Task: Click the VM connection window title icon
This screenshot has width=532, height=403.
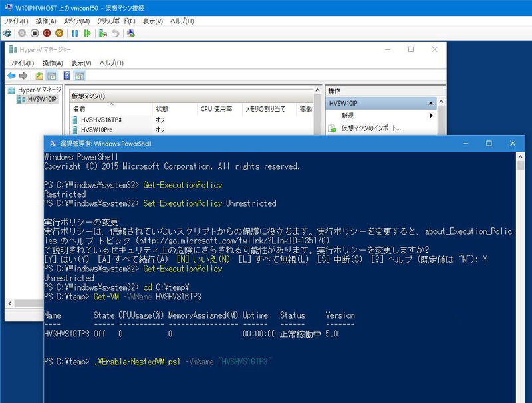Action: (9, 7)
